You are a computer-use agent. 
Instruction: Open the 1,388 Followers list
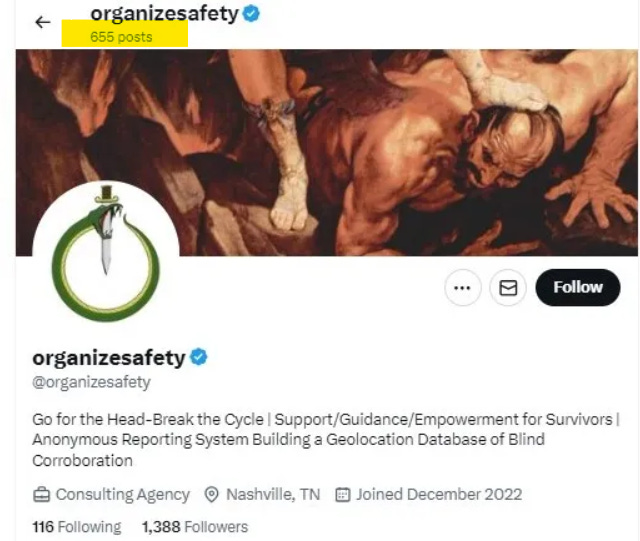pyautogui.click(x=195, y=527)
